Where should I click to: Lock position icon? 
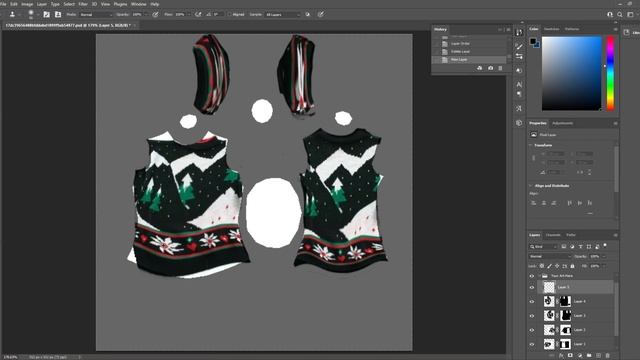point(557,266)
